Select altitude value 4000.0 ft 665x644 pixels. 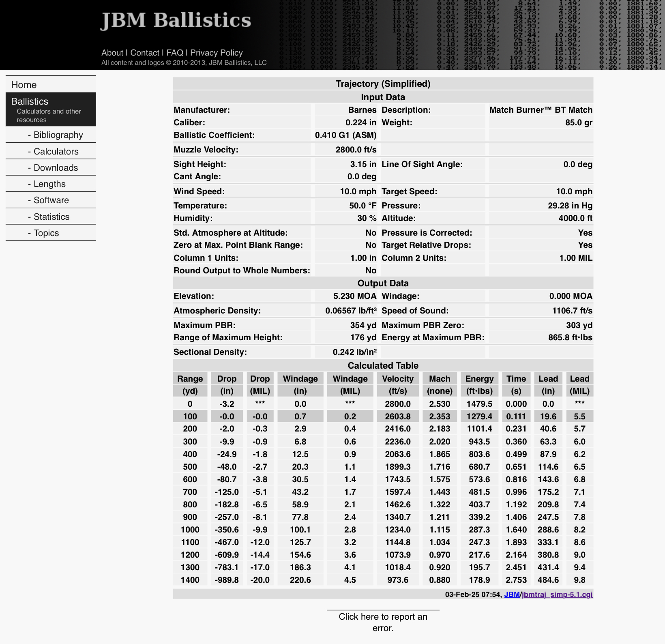(575, 218)
